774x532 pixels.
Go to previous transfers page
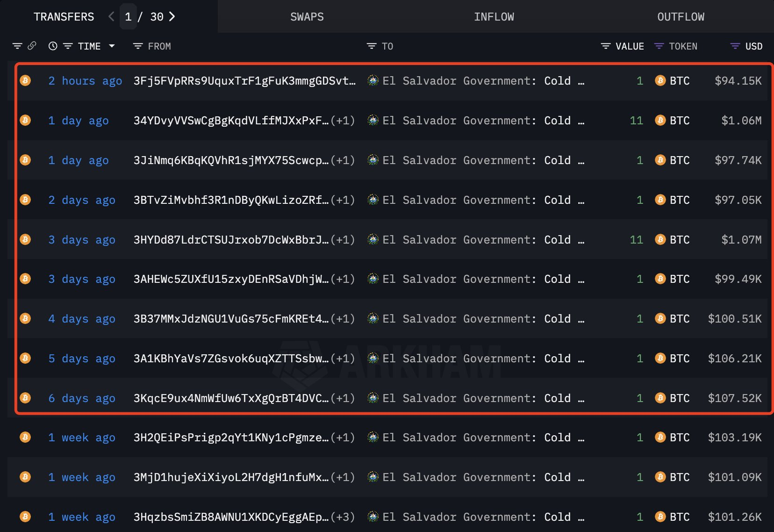111,17
